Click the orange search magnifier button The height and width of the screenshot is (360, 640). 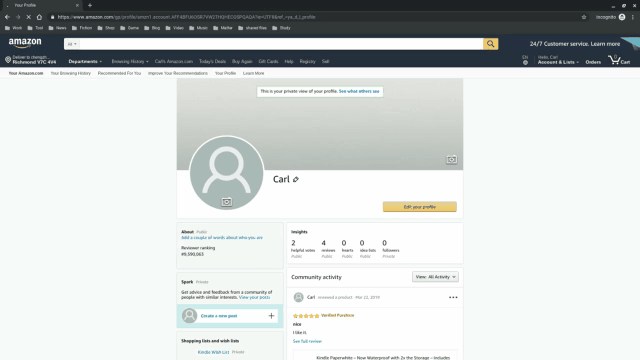[x=491, y=44]
